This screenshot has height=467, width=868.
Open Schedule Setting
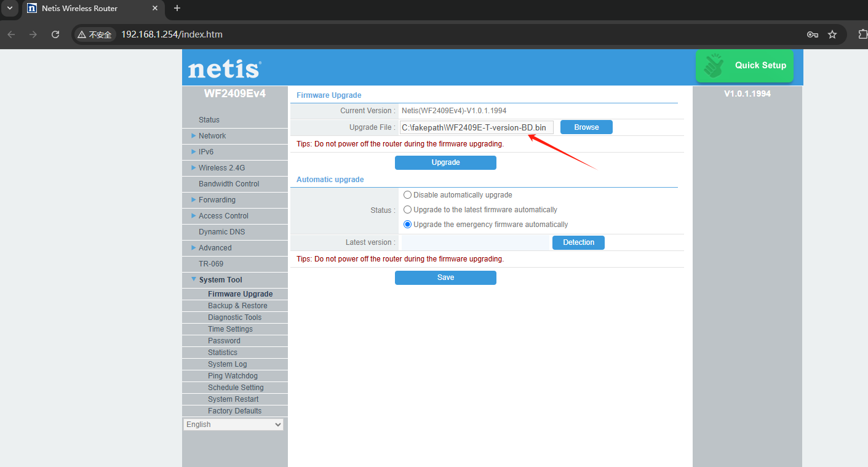[236, 388]
